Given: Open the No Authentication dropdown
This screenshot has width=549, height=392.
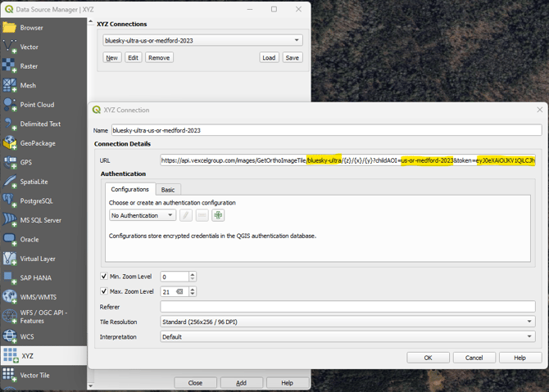Looking at the screenshot, I should coord(143,215).
